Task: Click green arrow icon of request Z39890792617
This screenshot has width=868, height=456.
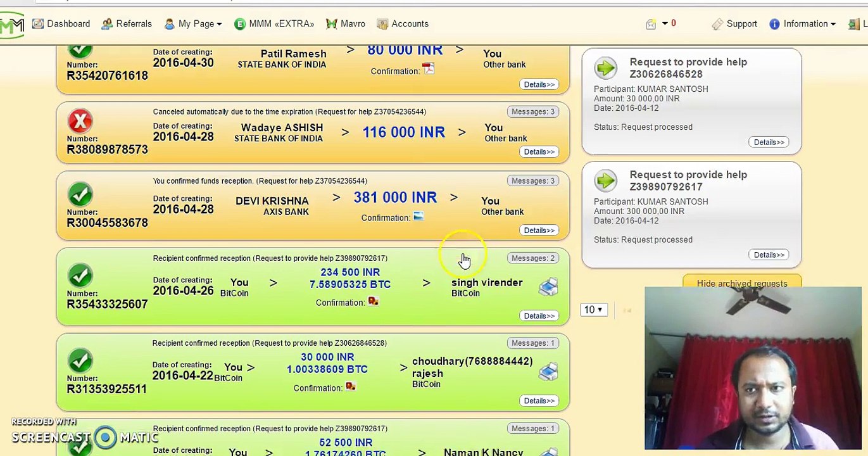Action: [606, 180]
